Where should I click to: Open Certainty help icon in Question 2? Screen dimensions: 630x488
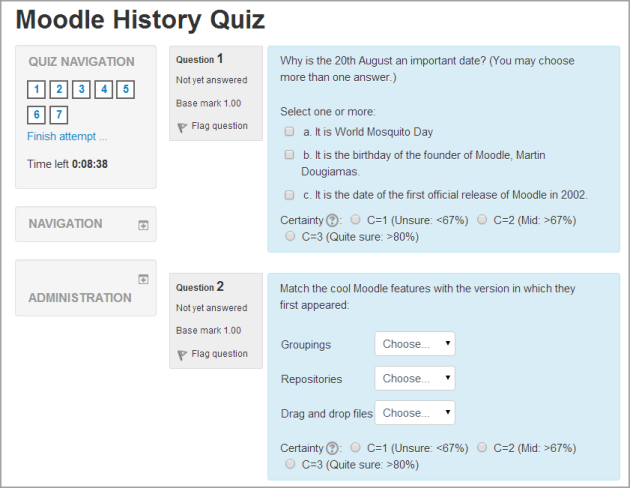333,448
